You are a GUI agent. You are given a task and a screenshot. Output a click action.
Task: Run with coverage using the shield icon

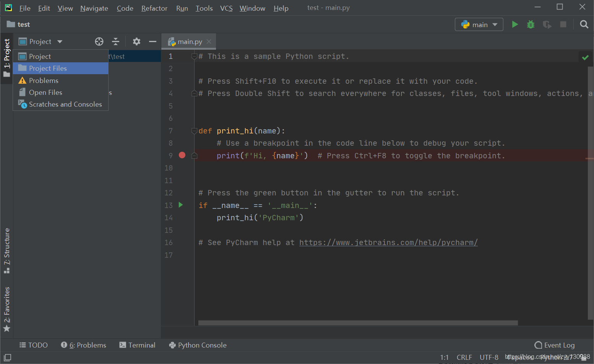pyautogui.click(x=547, y=24)
